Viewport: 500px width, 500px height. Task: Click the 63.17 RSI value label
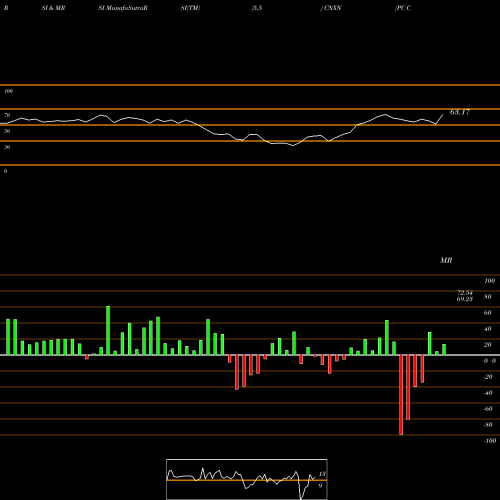click(x=460, y=112)
